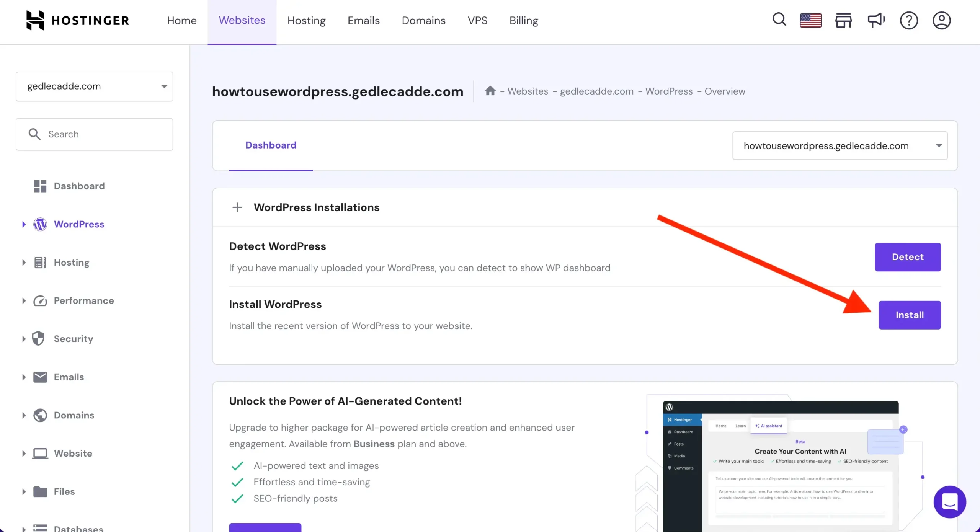The width and height of the screenshot is (980, 532).
Task: Click the magnifier icon in sidebar search
Action: pyautogui.click(x=34, y=134)
